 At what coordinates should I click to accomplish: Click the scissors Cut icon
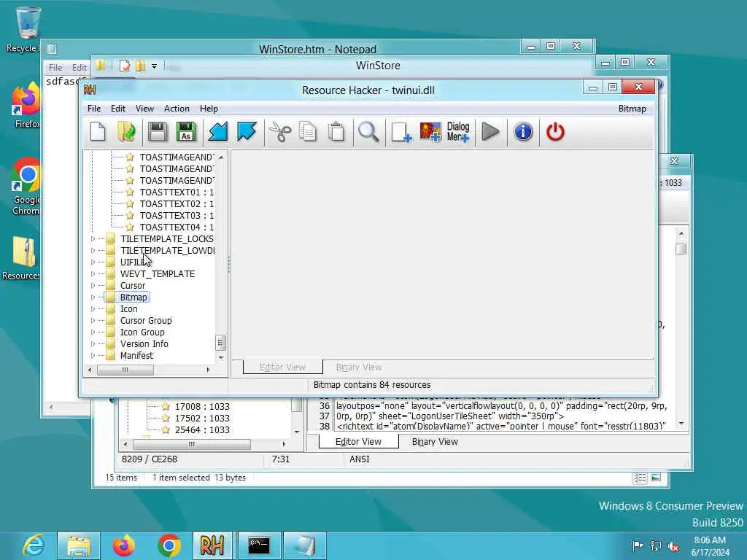(280, 132)
